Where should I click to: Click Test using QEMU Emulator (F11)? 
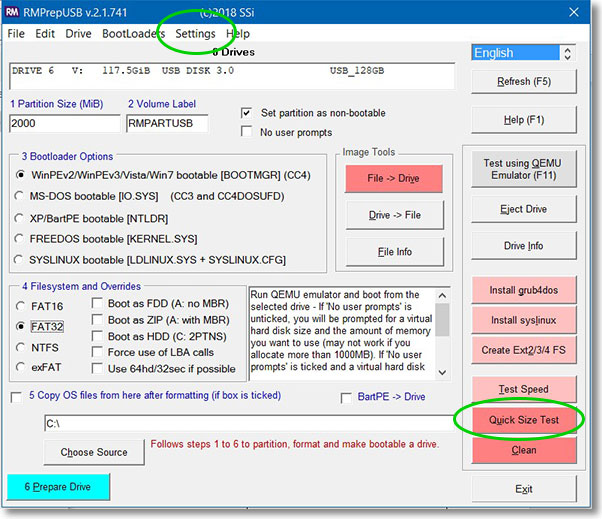(x=524, y=169)
